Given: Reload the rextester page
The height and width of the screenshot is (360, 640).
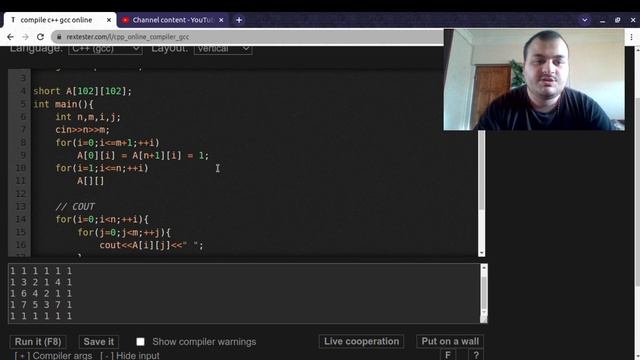Looking at the screenshot, I should coord(40,37).
